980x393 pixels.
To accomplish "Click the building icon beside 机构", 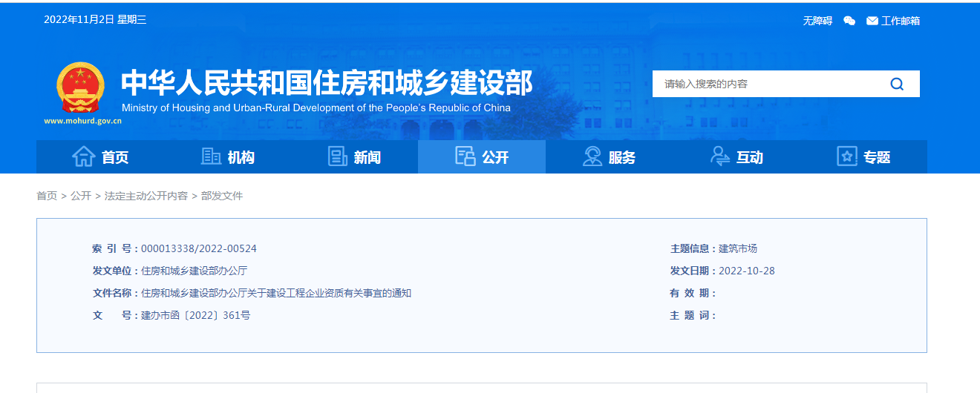I will pyautogui.click(x=211, y=156).
